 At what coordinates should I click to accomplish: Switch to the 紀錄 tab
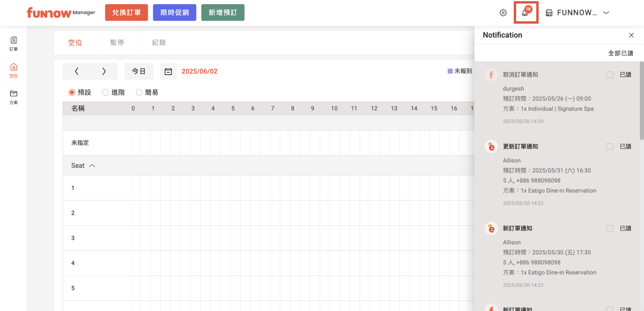coord(159,43)
